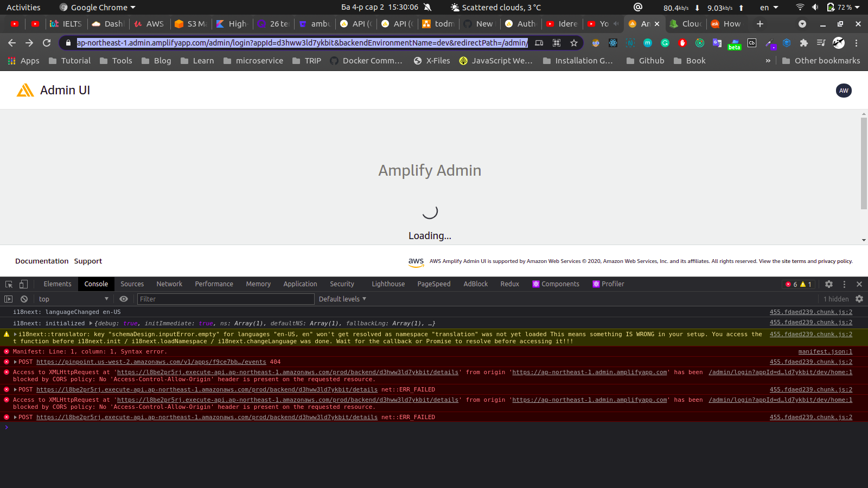Open the 'top' JavaScript context dropdown
This screenshot has height=488, width=868.
point(73,299)
